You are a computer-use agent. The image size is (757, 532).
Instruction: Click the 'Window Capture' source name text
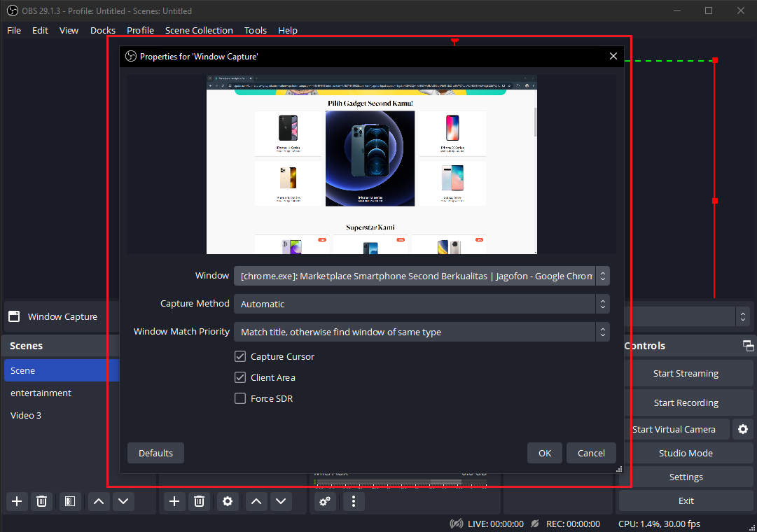(63, 316)
